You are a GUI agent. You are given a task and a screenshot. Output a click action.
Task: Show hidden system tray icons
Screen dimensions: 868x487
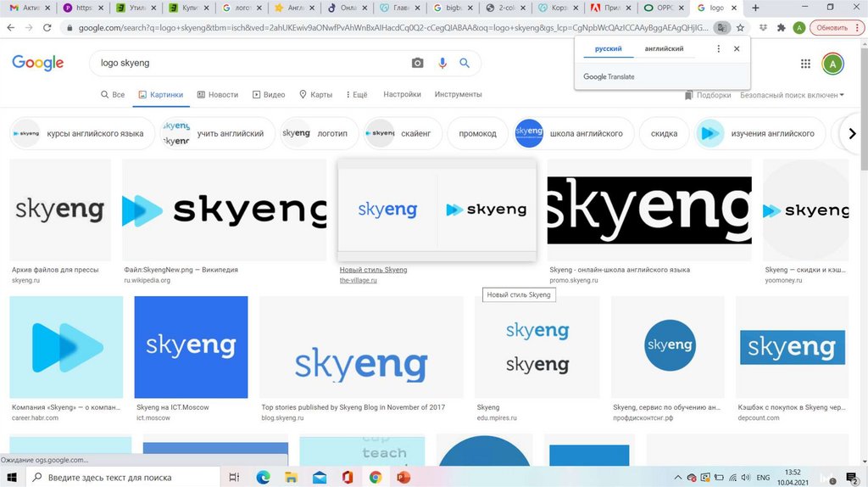(x=677, y=478)
